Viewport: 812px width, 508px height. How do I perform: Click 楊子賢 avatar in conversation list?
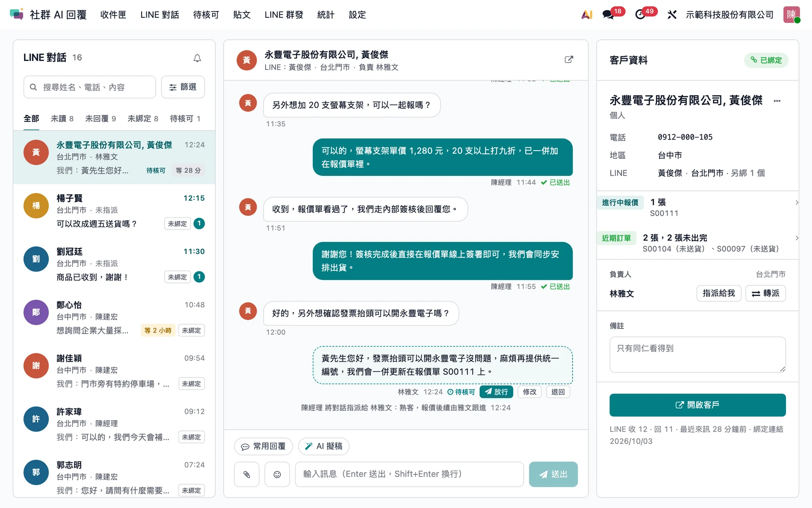coord(36,206)
